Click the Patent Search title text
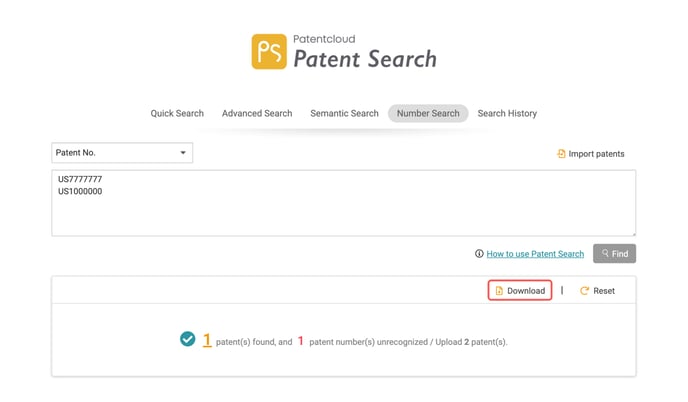Screen dimensions: 688x402 365,59
